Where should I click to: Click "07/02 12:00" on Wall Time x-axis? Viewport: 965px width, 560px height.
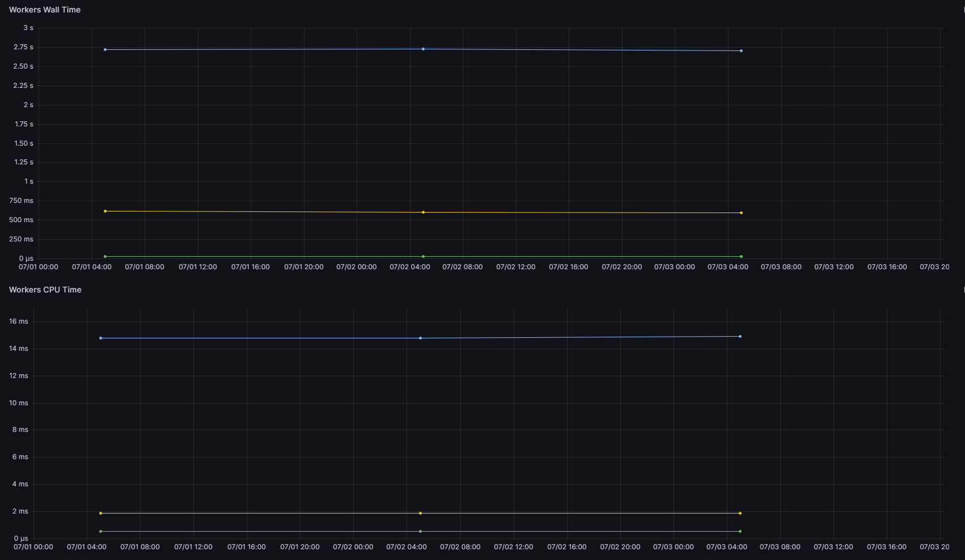tap(516, 267)
